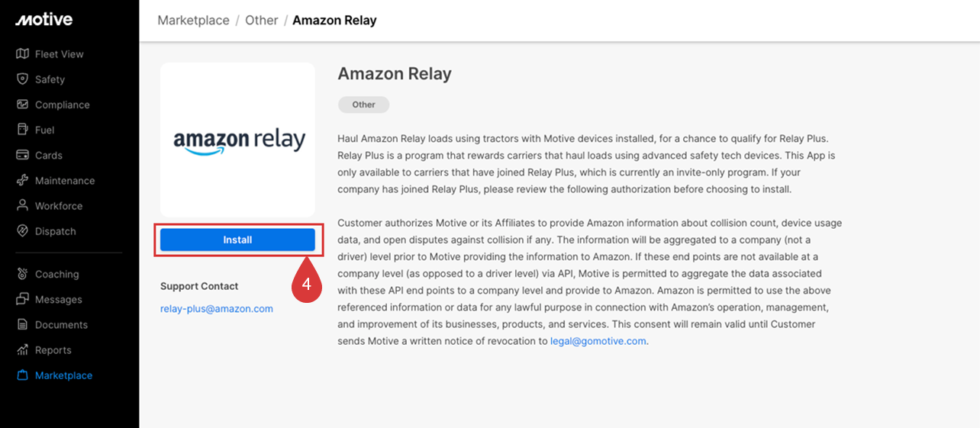980x428 pixels.
Task: Click the Motive logo
Action: coord(44,19)
